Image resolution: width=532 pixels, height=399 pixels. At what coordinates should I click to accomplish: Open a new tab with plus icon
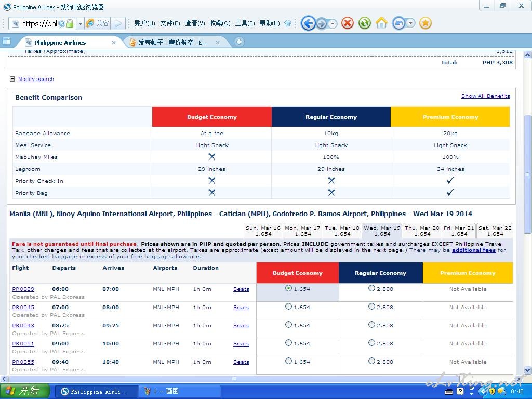tap(239, 42)
